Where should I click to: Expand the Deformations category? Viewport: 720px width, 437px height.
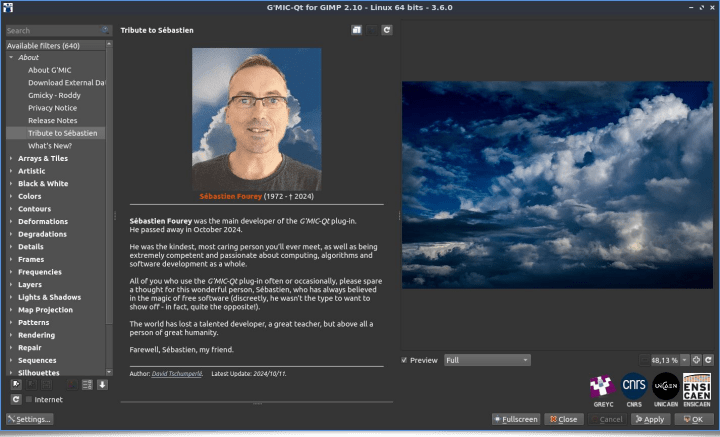11,221
